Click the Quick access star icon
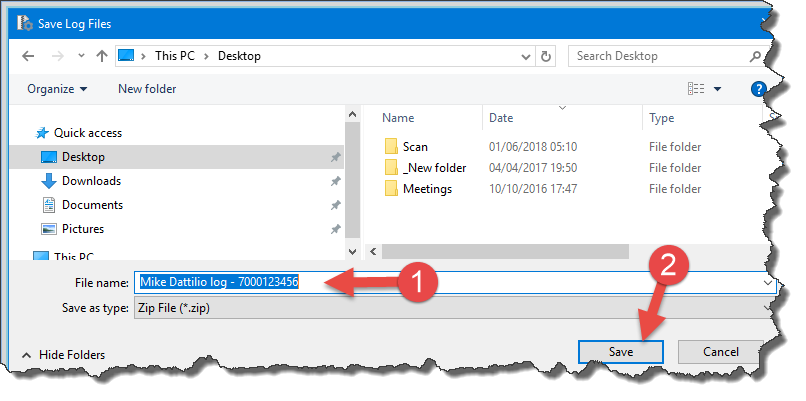Viewport: 806px width, 401px height. point(42,133)
